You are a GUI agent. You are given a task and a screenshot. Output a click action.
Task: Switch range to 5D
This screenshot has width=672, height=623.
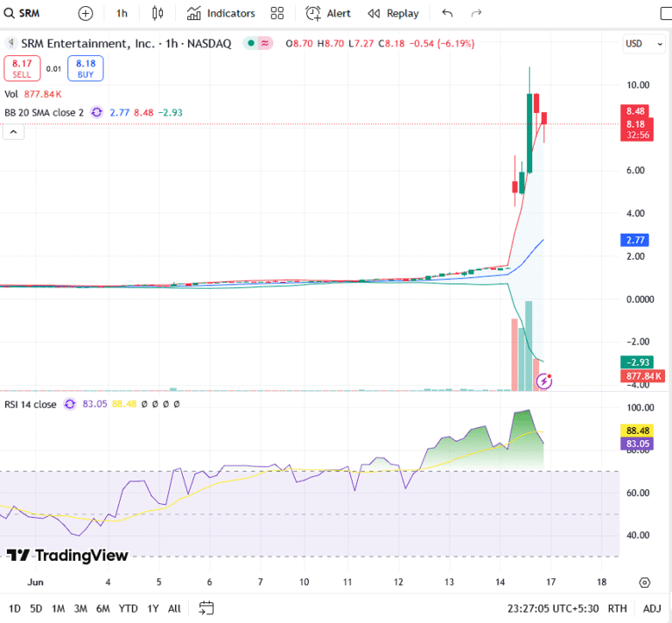tap(36, 608)
